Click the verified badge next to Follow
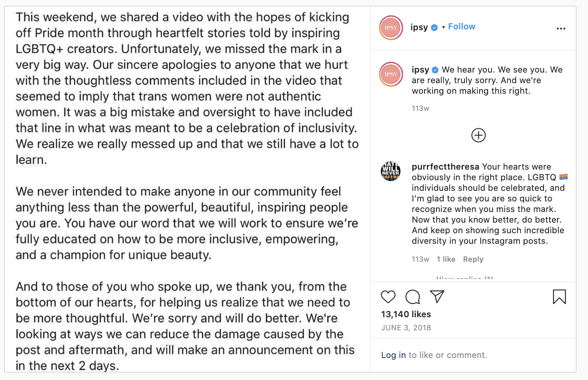The width and height of the screenshot is (588, 380). [x=435, y=28]
